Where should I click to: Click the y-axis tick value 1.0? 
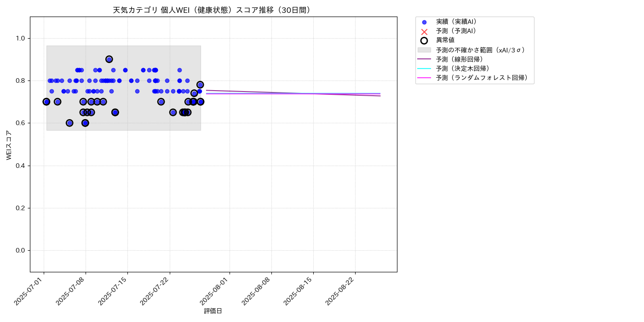pos(21,38)
